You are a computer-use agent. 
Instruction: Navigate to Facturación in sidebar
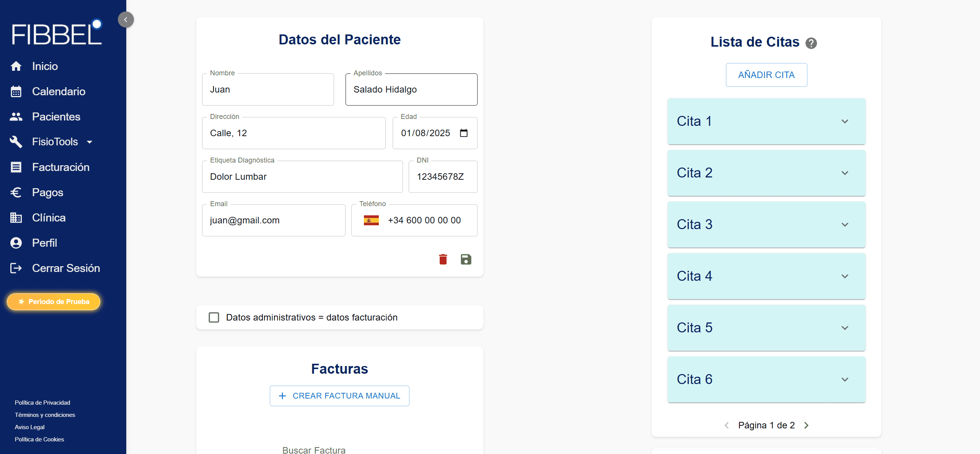pyautogui.click(x=60, y=167)
